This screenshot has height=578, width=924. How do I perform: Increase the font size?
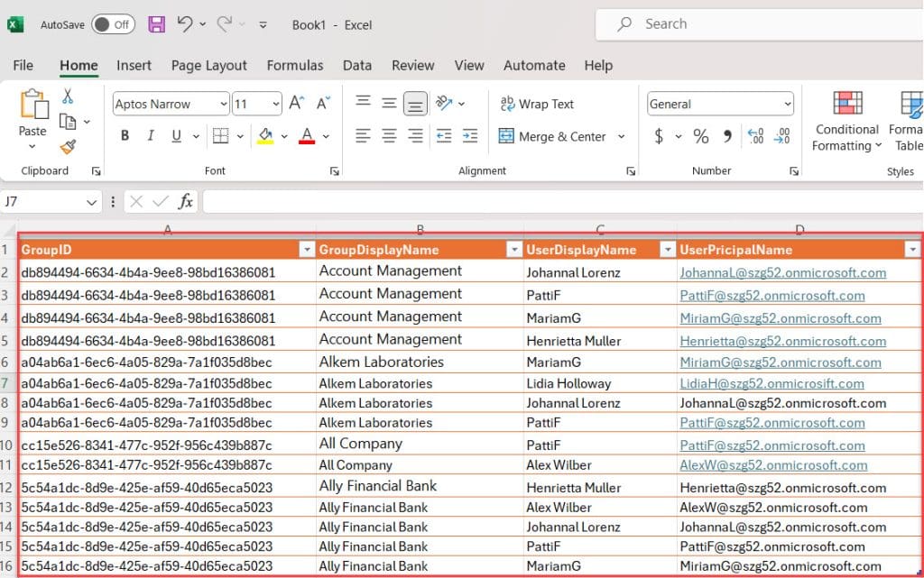296,103
